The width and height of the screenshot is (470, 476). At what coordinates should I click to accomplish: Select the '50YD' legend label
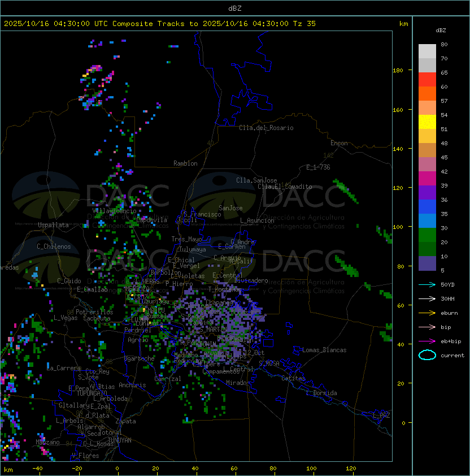[447, 285]
